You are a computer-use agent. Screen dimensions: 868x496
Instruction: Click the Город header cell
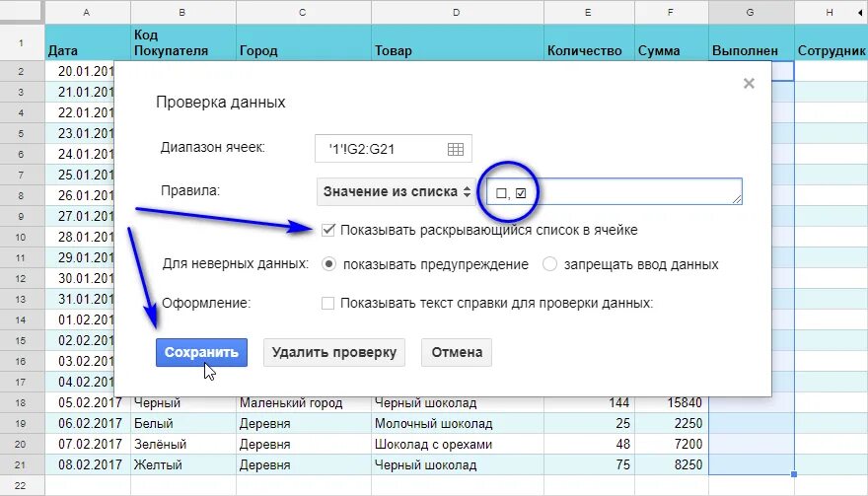pos(304,42)
